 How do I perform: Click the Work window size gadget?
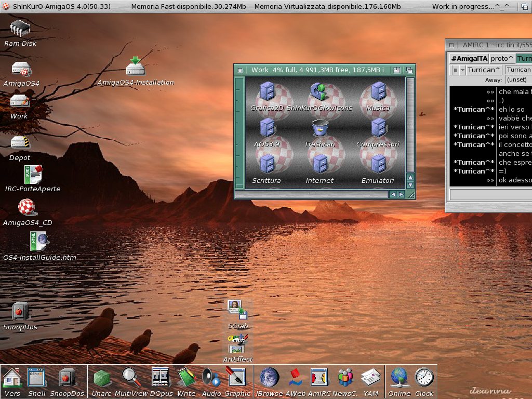[x=410, y=195]
